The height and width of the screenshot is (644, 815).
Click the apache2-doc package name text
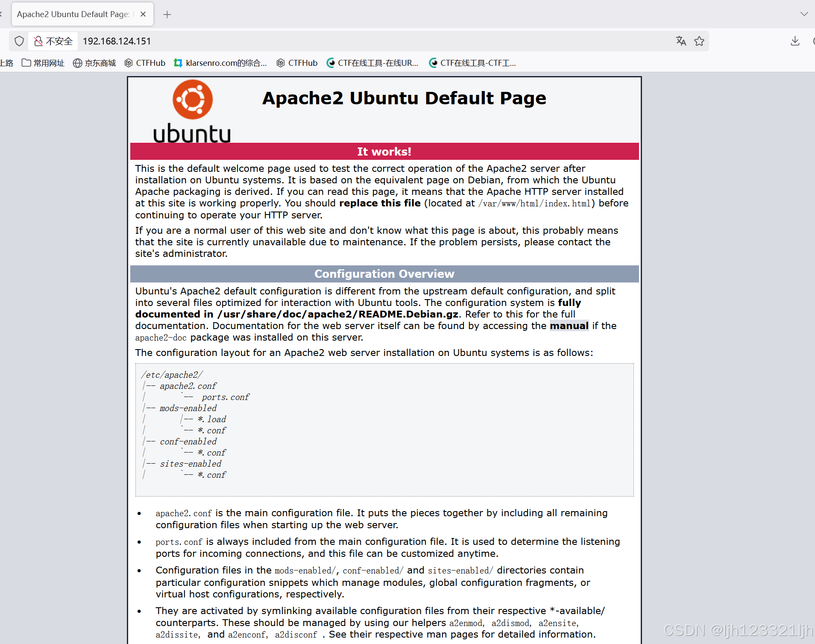161,338
